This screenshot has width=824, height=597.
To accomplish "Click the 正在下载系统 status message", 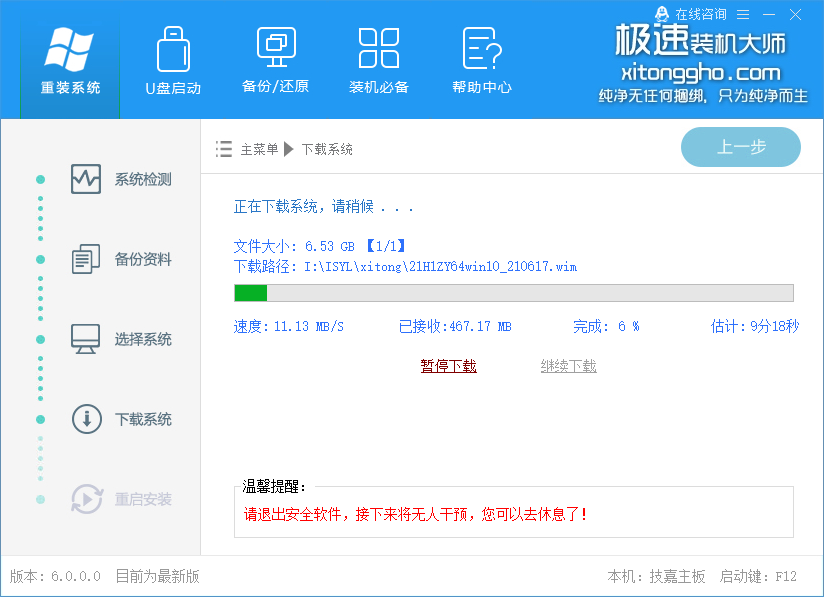I will coord(323,207).
